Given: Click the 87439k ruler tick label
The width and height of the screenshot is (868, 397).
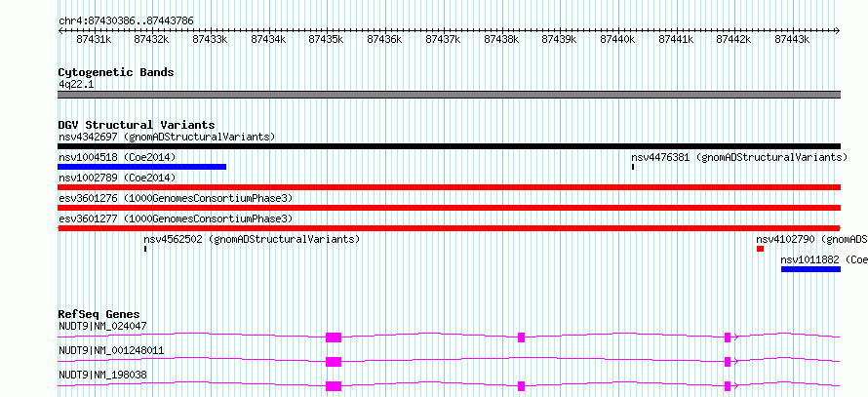Looking at the screenshot, I should coord(559,39).
